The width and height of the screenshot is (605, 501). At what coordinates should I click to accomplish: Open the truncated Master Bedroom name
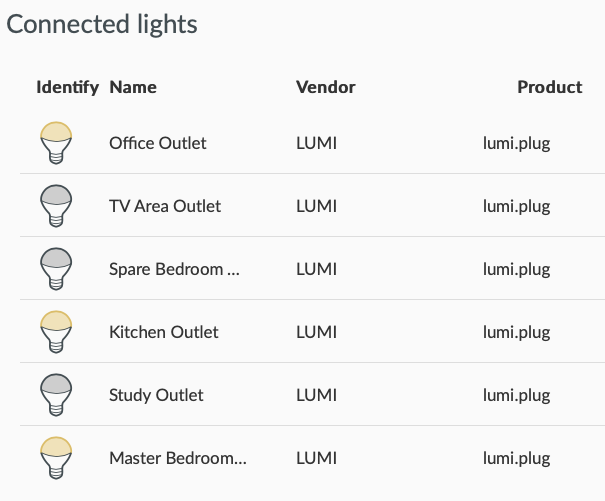click(x=178, y=458)
